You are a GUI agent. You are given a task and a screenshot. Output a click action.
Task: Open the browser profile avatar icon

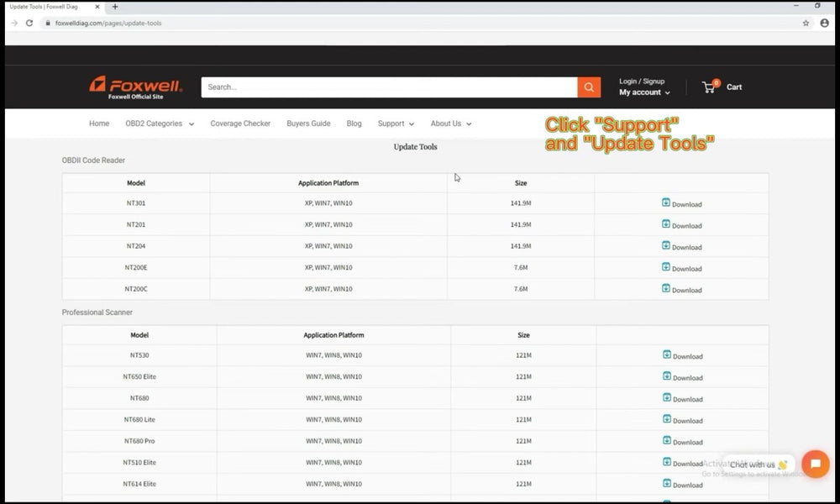point(824,23)
